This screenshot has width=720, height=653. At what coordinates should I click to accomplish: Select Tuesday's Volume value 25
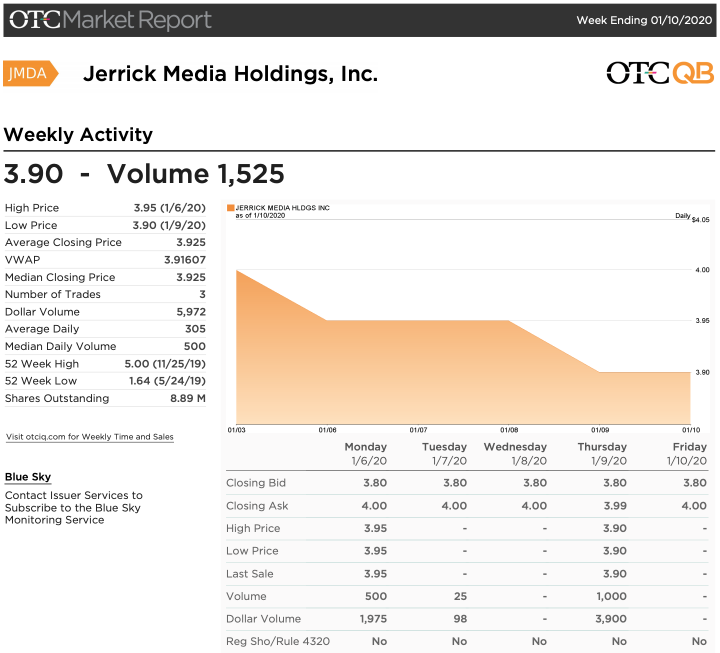[460, 596]
